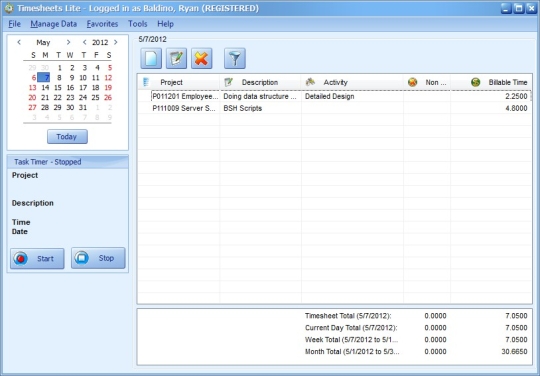Minimize the Timesheets Lite window
The width and height of the screenshot is (540, 376).
506,8
